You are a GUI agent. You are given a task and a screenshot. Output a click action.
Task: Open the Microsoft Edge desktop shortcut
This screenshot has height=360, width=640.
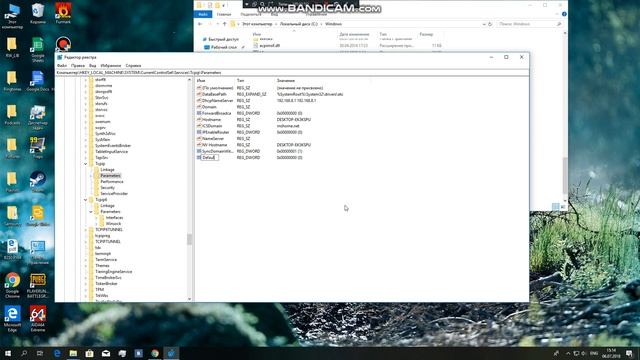pyautogui.click(x=12, y=319)
